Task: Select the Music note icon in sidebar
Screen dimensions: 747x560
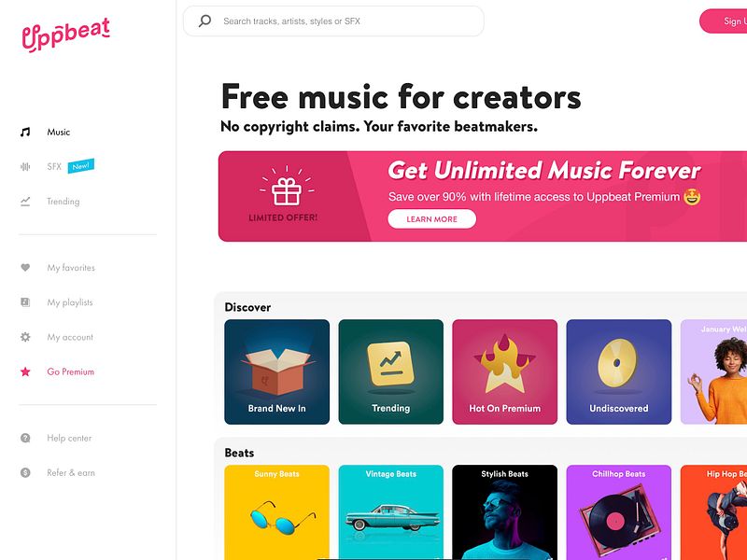Action: point(24,132)
